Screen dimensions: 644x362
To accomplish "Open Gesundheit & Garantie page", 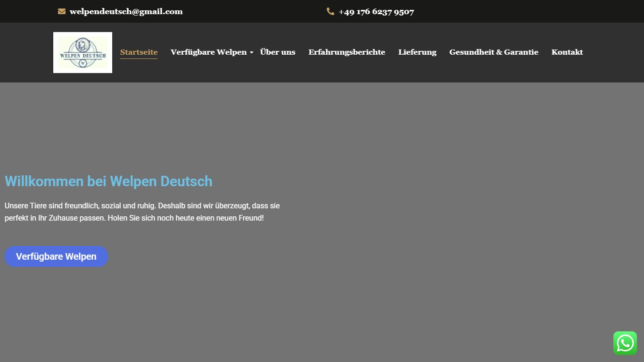I will [x=494, y=52].
